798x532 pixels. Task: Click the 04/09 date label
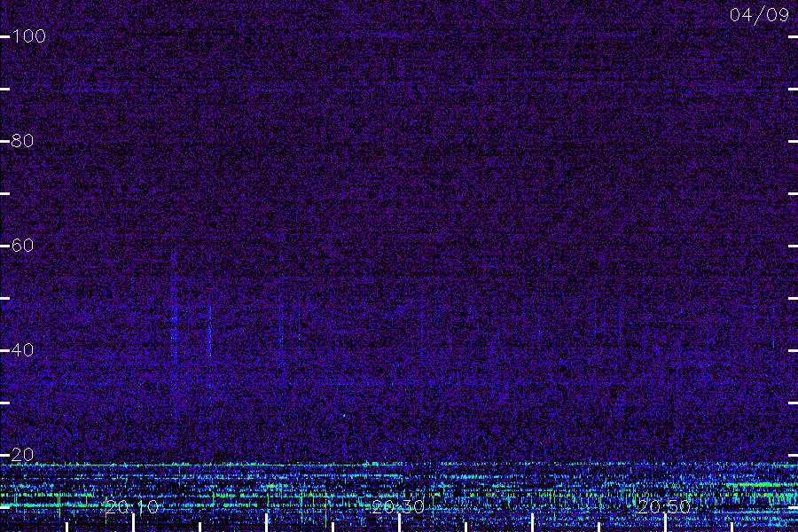[759, 15]
